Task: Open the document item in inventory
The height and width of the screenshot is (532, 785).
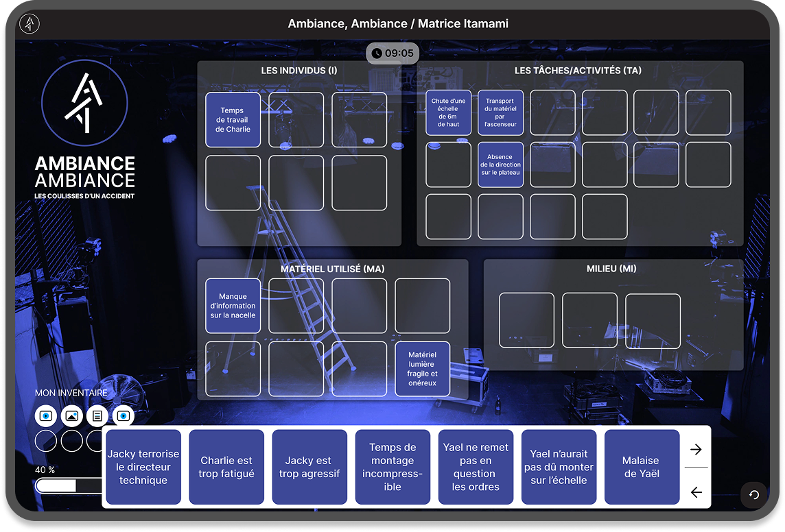Action: tap(97, 415)
